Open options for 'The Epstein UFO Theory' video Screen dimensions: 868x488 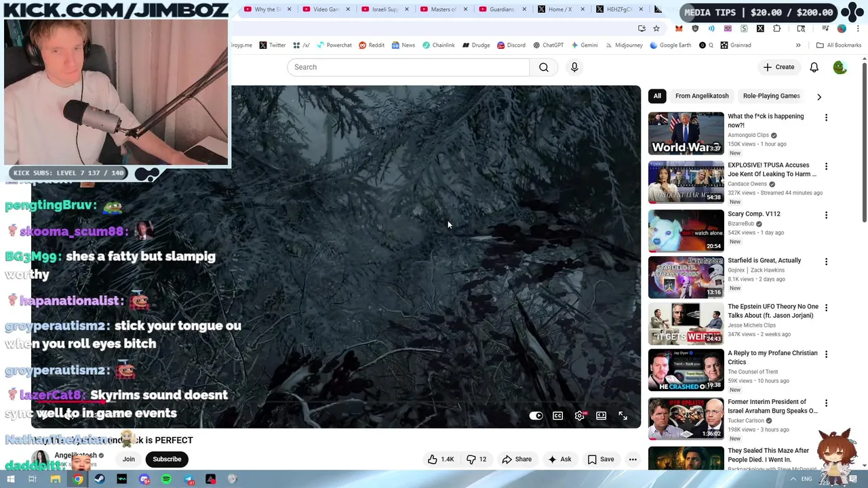coord(826,308)
